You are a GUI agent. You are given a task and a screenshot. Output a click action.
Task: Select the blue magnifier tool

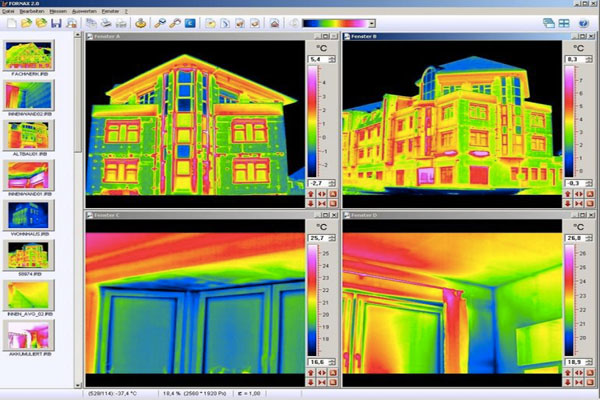pos(160,23)
